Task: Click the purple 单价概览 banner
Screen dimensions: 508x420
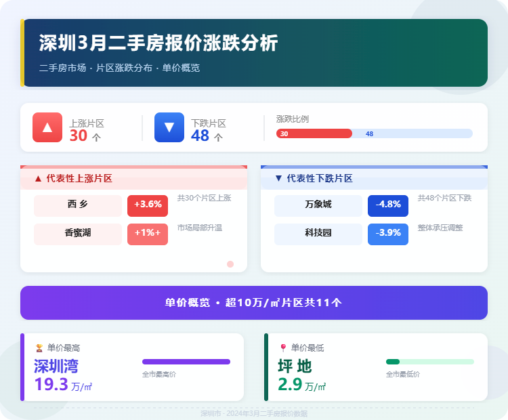Action: click(x=254, y=303)
